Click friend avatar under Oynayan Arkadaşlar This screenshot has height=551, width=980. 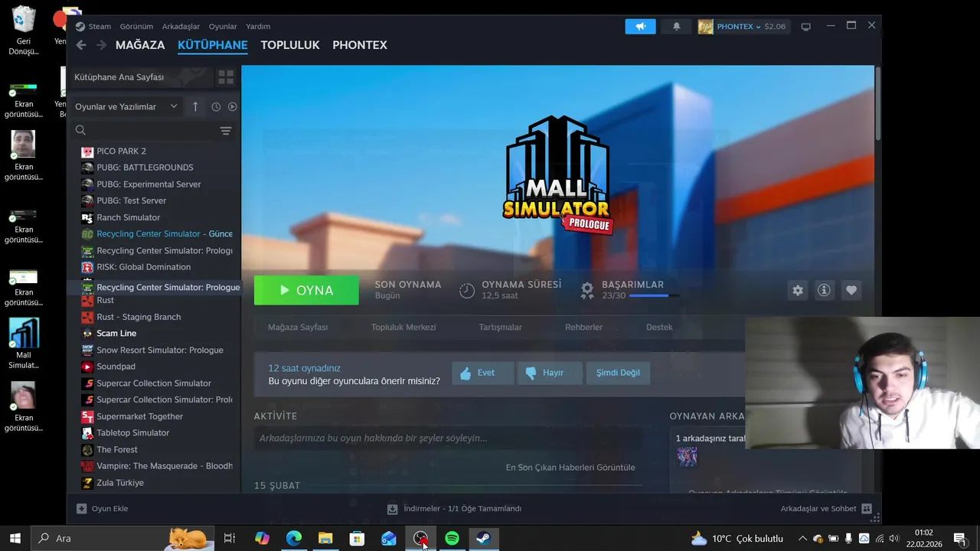(687, 457)
